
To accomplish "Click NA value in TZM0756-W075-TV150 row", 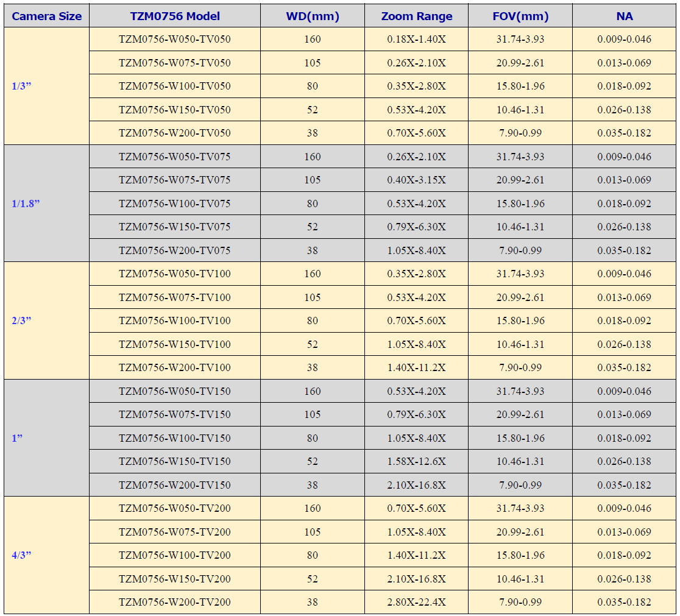I will (624, 415).
